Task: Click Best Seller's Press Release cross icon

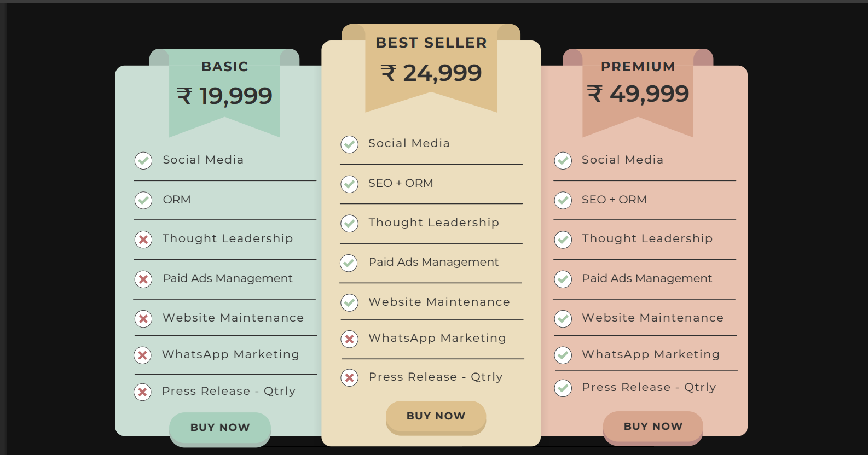Action: pyautogui.click(x=349, y=377)
